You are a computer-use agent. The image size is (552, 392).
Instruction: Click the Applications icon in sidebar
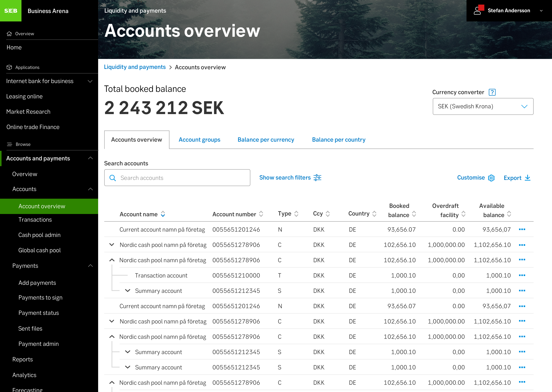(x=9, y=67)
